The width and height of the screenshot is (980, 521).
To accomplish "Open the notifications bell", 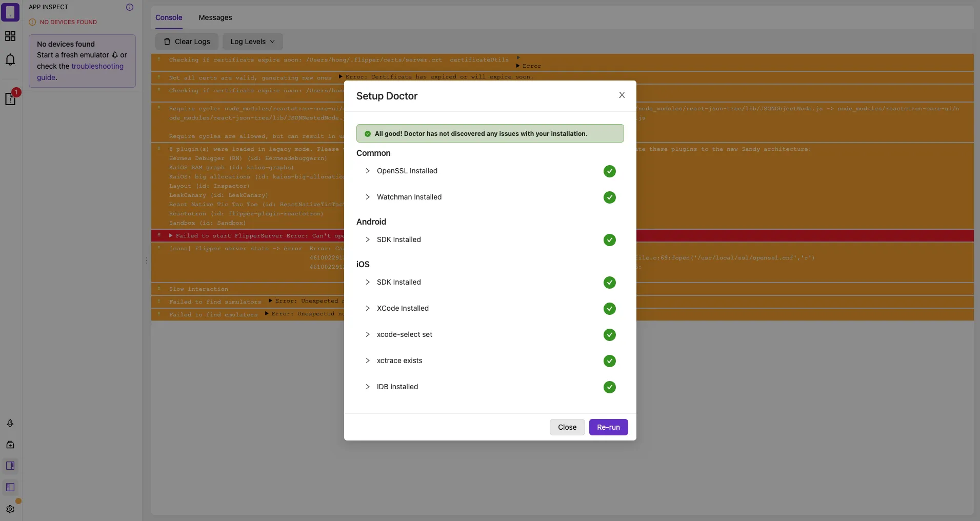I will click(10, 59).
